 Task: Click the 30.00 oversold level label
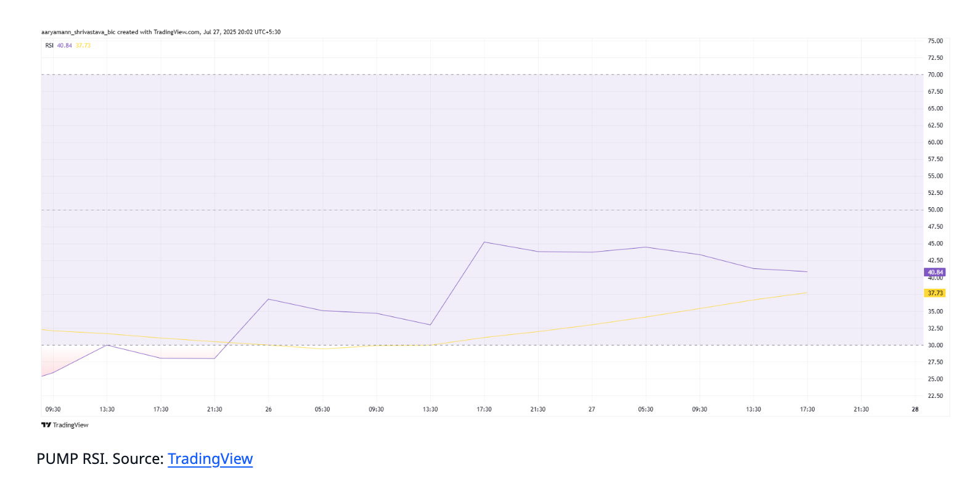point(935,345)
